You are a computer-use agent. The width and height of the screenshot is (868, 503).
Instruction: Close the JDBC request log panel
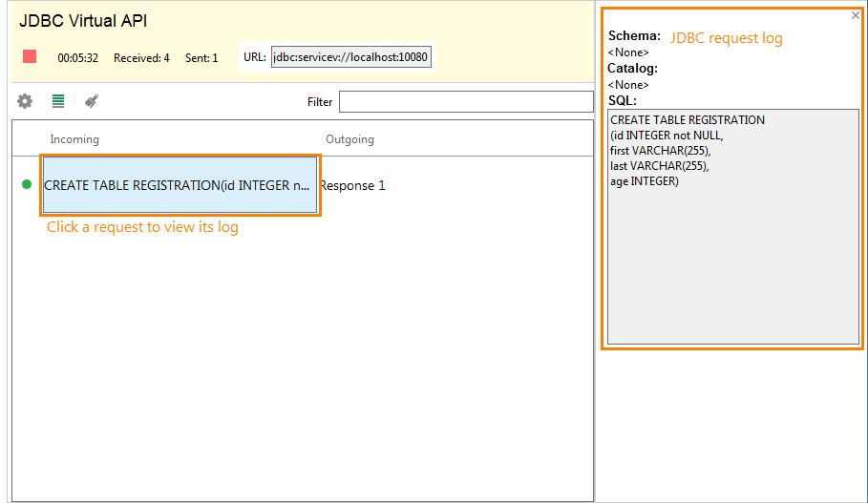[x=856, y=15]
